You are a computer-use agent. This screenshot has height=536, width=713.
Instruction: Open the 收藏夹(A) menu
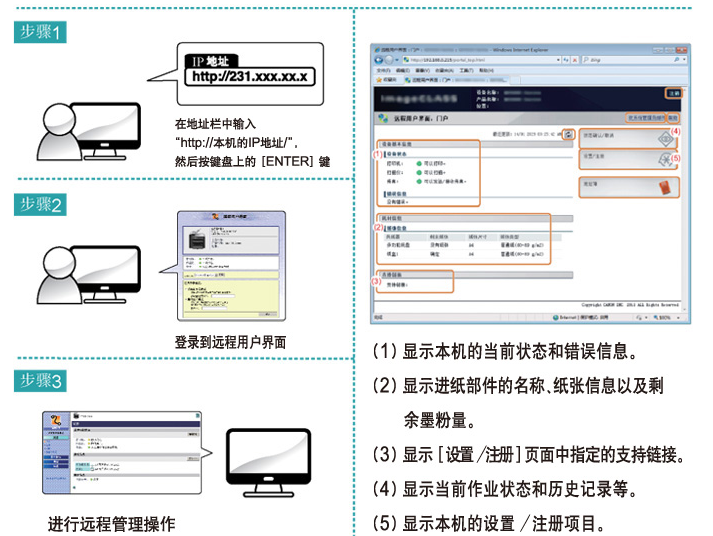pos(444,70)
